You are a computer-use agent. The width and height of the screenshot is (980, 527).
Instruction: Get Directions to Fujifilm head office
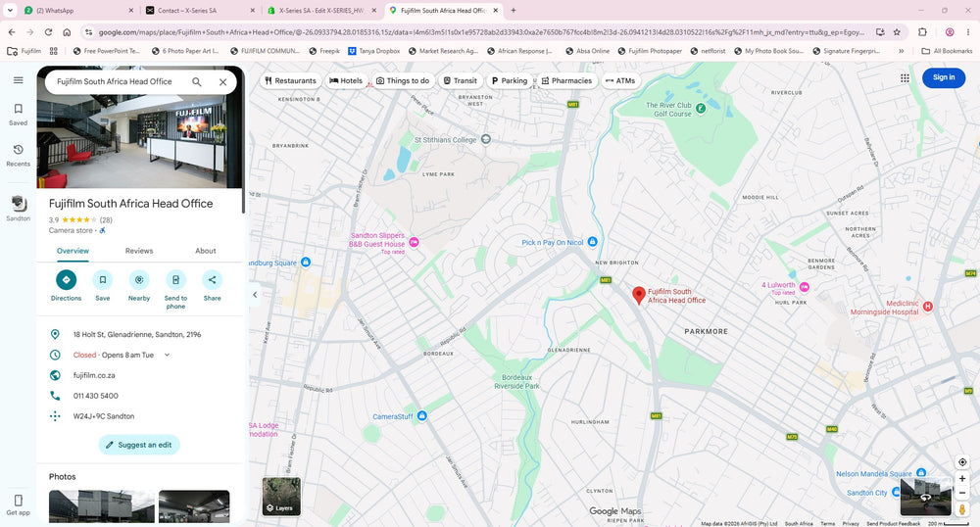point(67,286)
